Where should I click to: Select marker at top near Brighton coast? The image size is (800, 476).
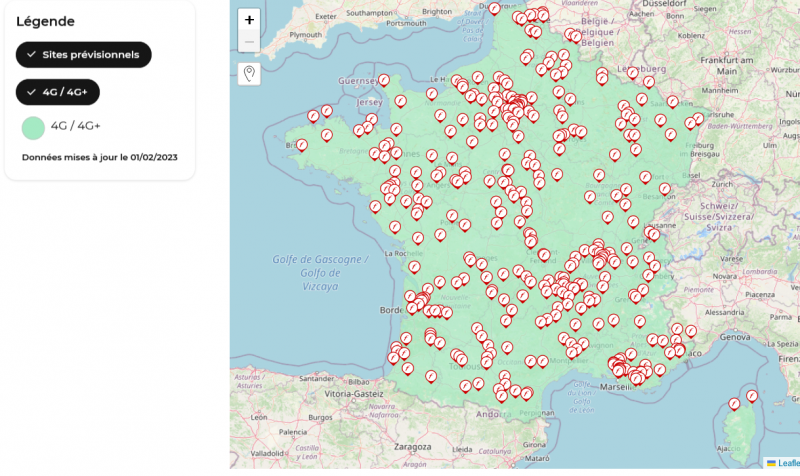pyautogui.click(x=494, y=8)
